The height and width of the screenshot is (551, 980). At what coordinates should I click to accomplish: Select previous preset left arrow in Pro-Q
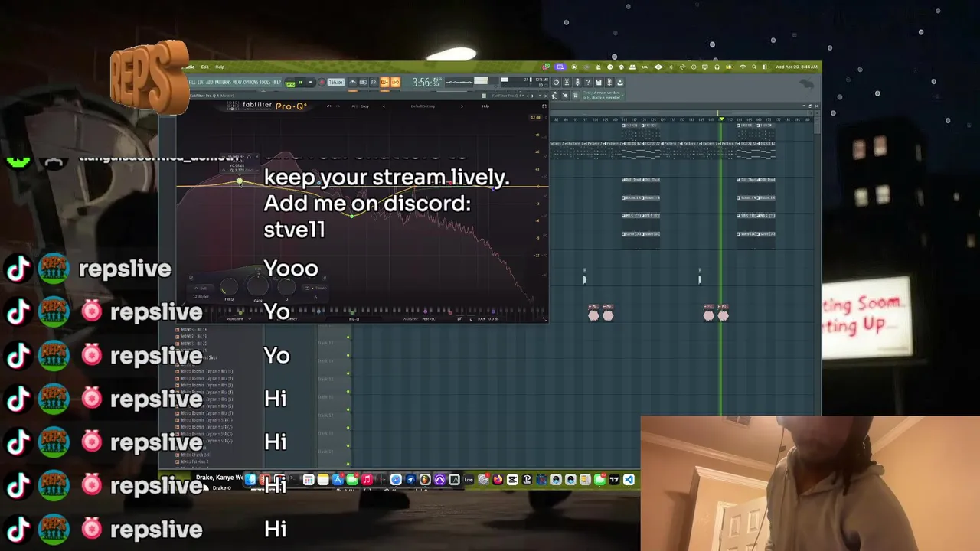(384, 106)
